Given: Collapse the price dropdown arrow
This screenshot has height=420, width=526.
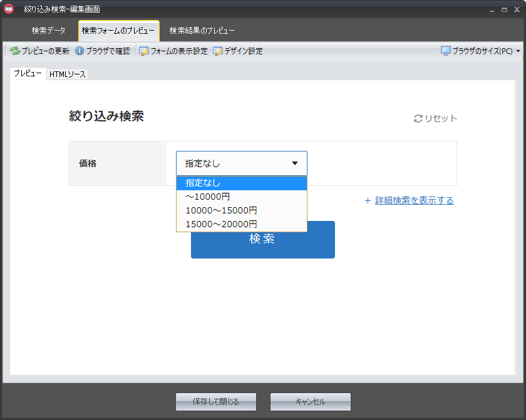Looking at the screenshot, I should coord(295,164).
